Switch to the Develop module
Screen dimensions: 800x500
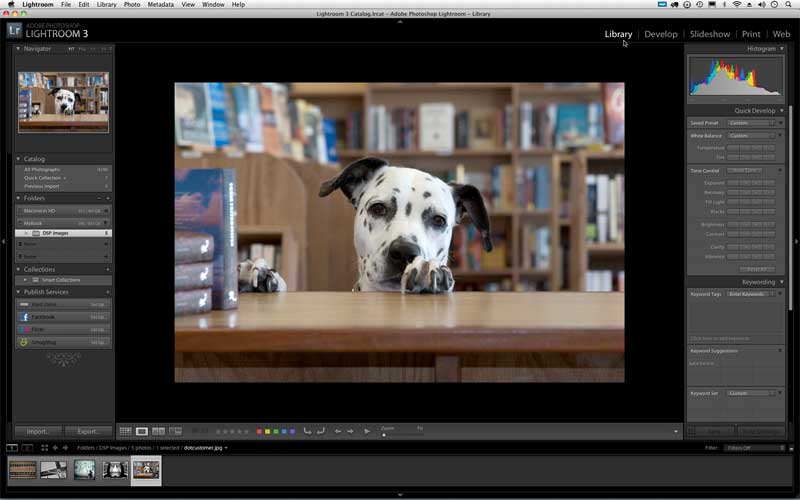click(660, 34)
